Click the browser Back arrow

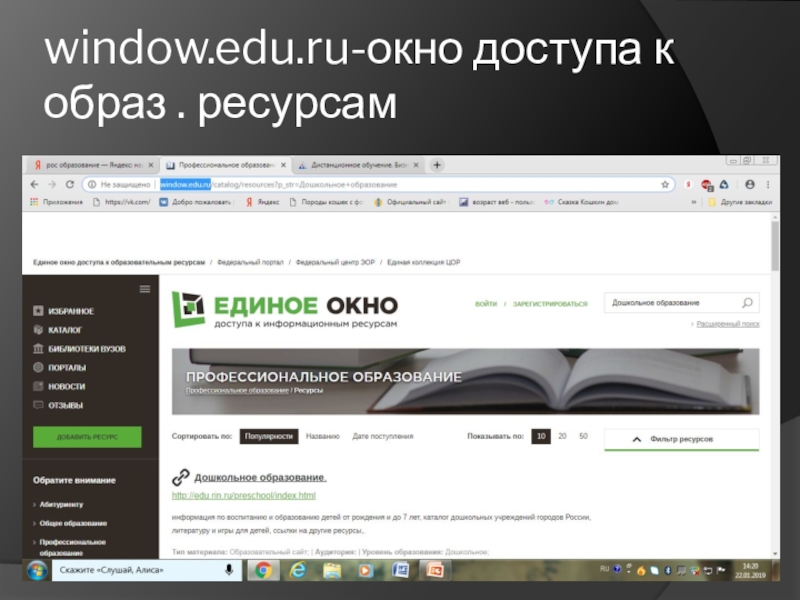34,185
